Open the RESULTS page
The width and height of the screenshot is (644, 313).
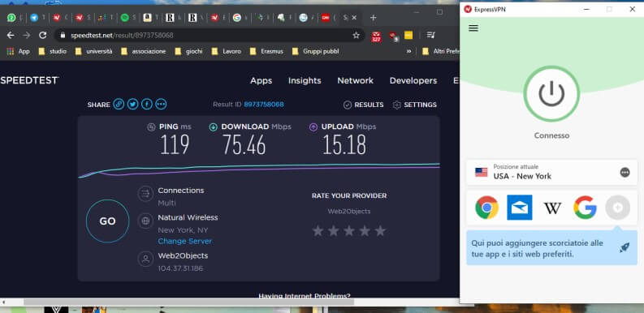tap(364, 105)
